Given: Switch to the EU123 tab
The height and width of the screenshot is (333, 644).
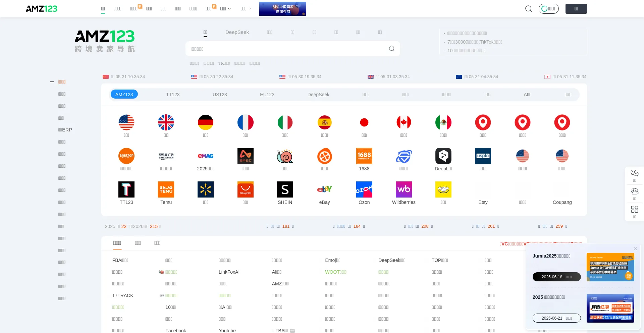Looking at the screenshot, I should tap(267, 95).
